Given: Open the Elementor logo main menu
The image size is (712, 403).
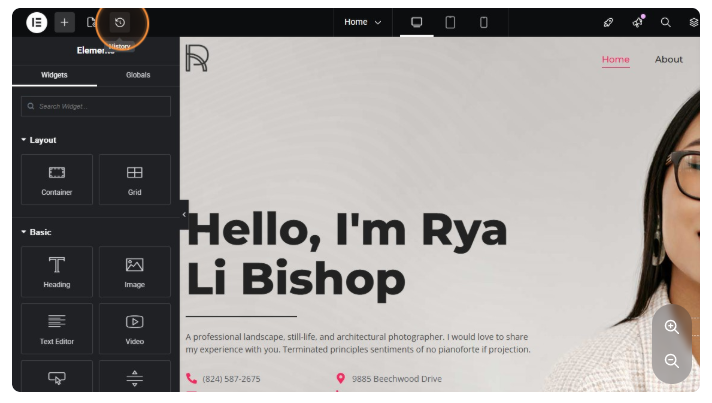Looking at the screenshot, I should tap(37, 22).
